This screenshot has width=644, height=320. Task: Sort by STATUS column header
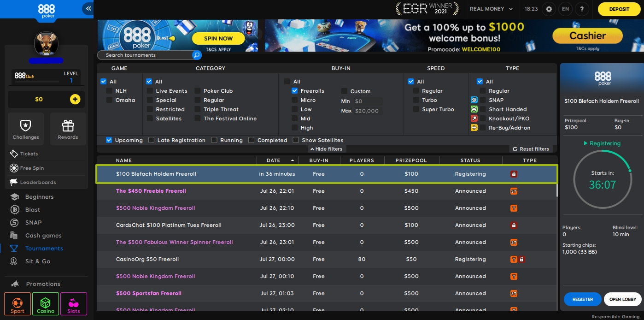[470, 160]
